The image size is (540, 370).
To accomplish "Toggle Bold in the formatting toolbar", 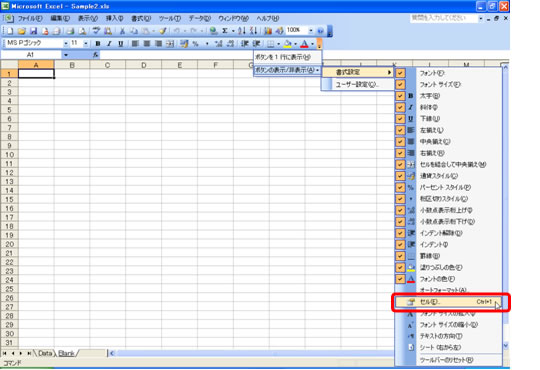I will click(98, 44).
